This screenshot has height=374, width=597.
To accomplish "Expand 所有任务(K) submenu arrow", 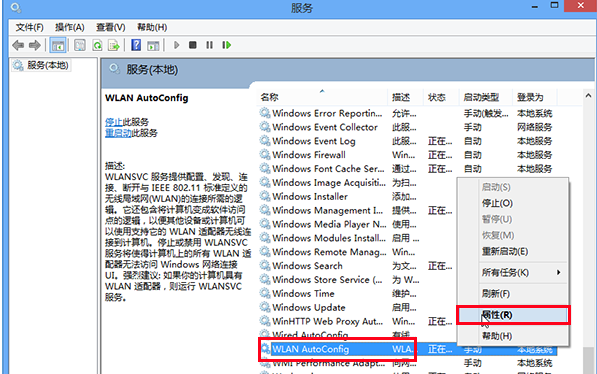I will [558, 272].
